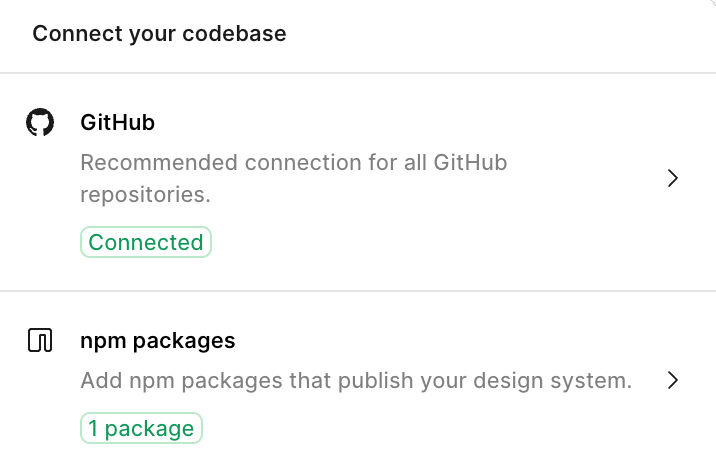Click the 'Connected' text inside GitHub badge
The width and height of the screenshot is (716, 474).
coord(146,242)
